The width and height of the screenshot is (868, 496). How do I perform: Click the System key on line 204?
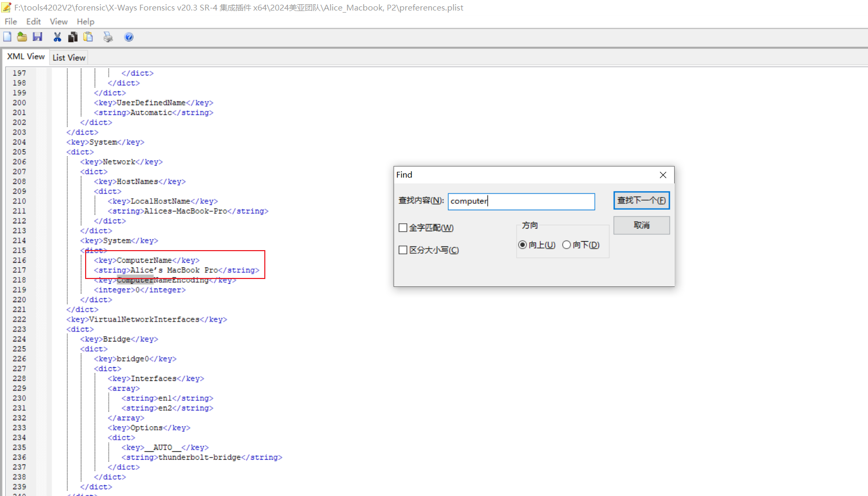click(x=106, y=142)
